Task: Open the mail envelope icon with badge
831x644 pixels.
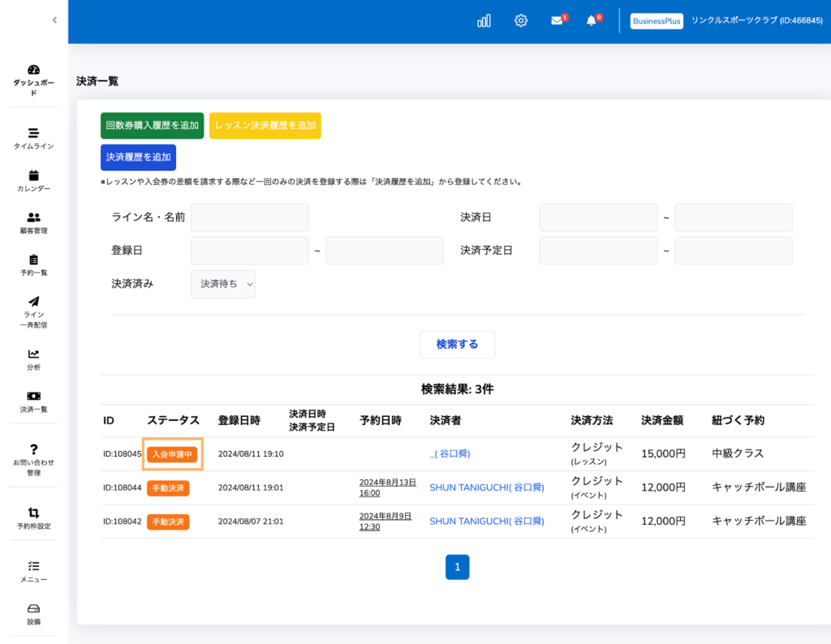Action: point(558,20)
